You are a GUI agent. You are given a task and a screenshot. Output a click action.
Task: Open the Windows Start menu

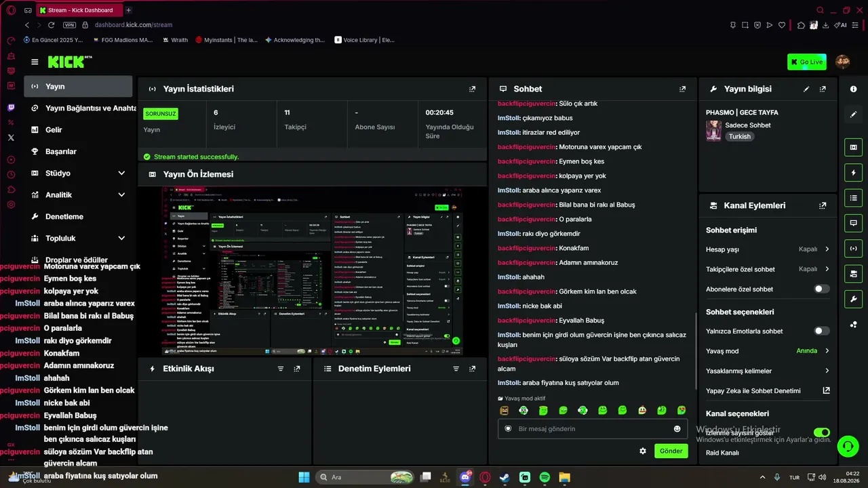click(304, 477)
